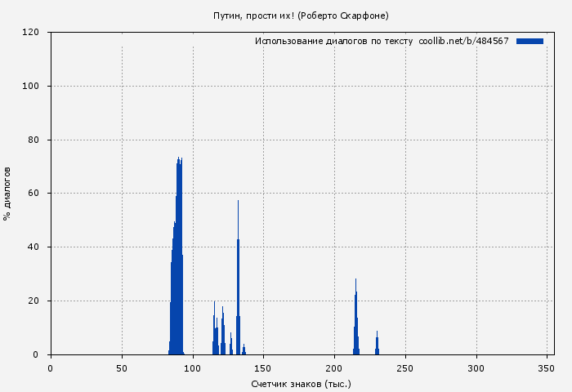
Task: Click the x-axis tick label 50
Action: click(x=122, y=368)
